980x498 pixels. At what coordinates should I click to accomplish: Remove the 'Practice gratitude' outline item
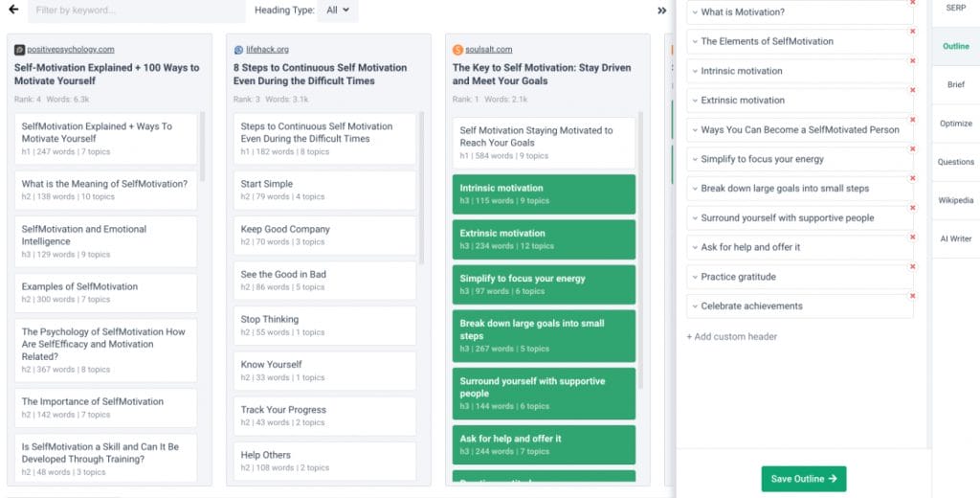[x=912, y=266]
